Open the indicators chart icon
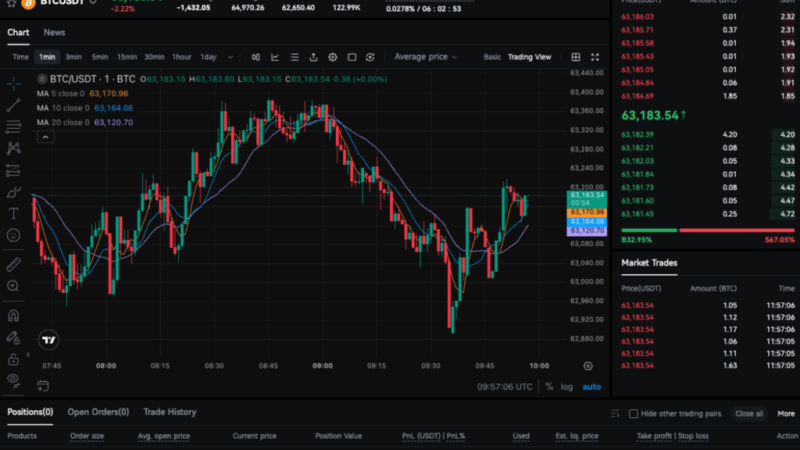800x450 pixels. coord(275,57)
